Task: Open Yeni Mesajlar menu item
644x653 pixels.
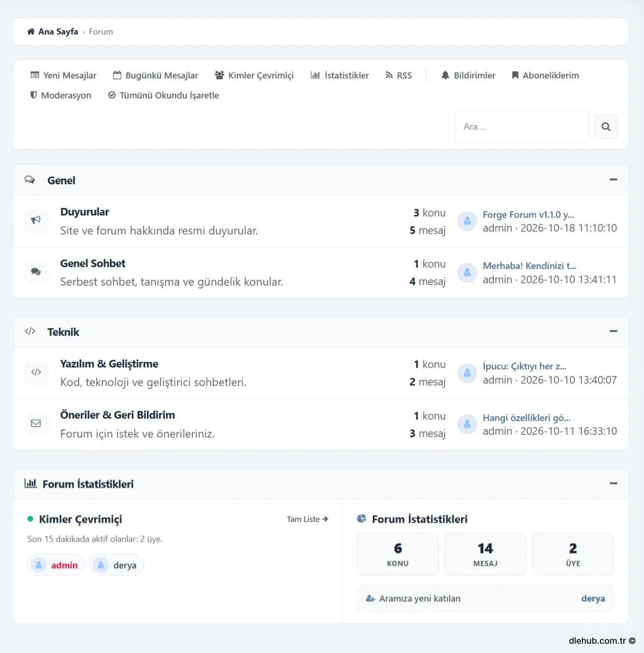Action: click(x=63, y=75)
